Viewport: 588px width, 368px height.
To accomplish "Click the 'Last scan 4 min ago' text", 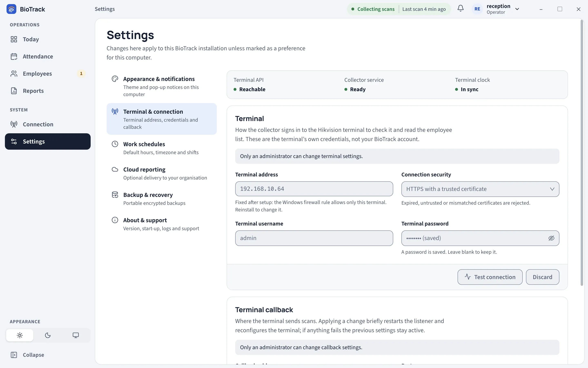I will pyautogui.click(x=424, y=9).
